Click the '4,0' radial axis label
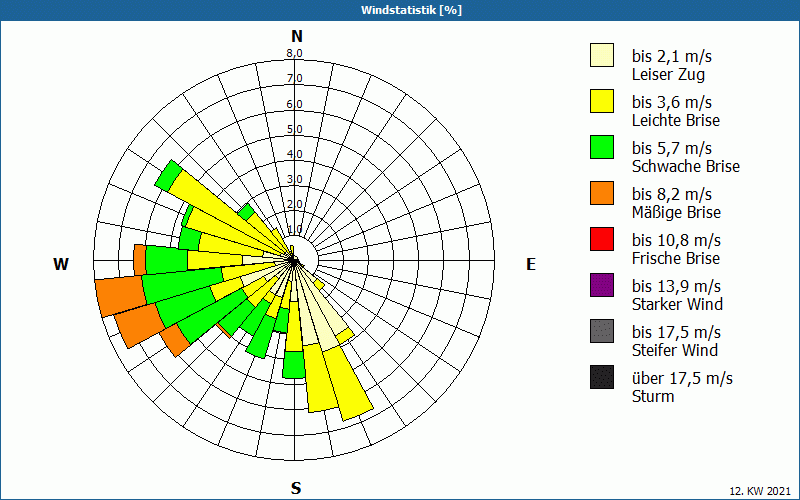800x500 pixels. click(295, 154)
